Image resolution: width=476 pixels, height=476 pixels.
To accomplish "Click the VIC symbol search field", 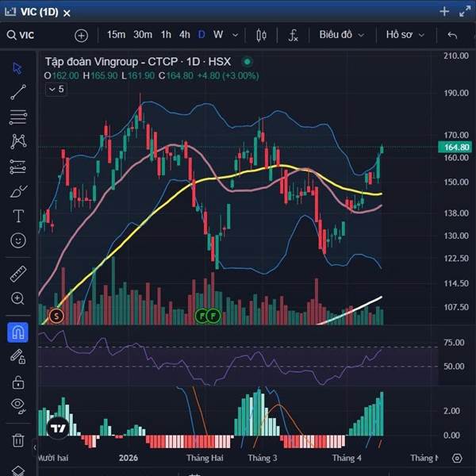I will click(x=21, y=35).
